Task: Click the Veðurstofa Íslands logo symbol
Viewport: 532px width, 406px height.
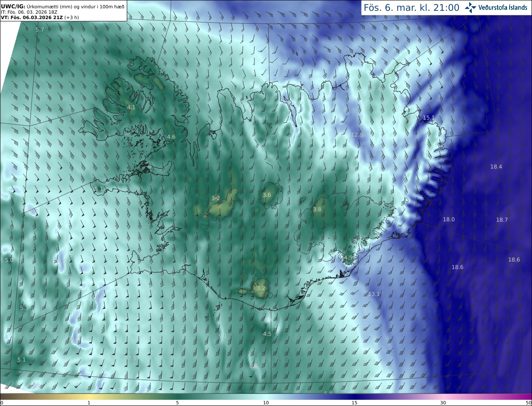Action: click(x=470, y=7)
